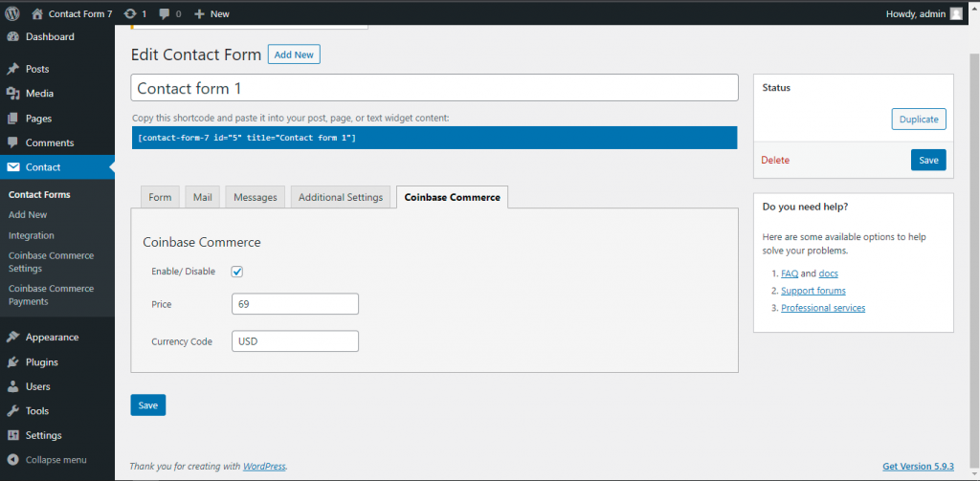980x481 pixels.
Task: Open the updates icon in admin bar
Action: tap(130, 14)
